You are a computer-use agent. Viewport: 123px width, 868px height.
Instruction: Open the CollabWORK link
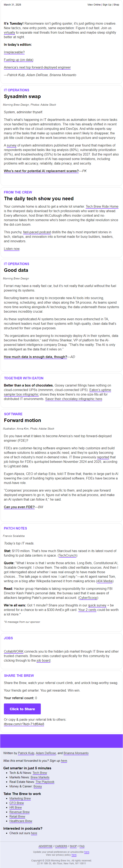coord(14,651)
